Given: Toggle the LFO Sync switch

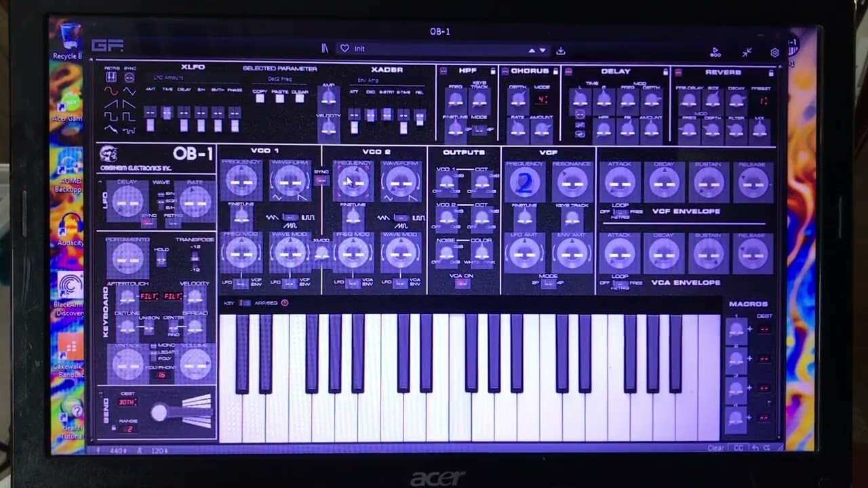Looking at the screenshot, I should click(149, 222).
